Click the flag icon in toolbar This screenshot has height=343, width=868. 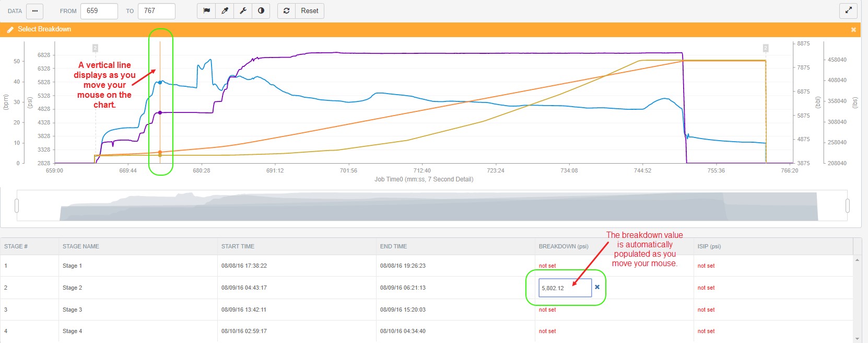click(x=206, y=11)
